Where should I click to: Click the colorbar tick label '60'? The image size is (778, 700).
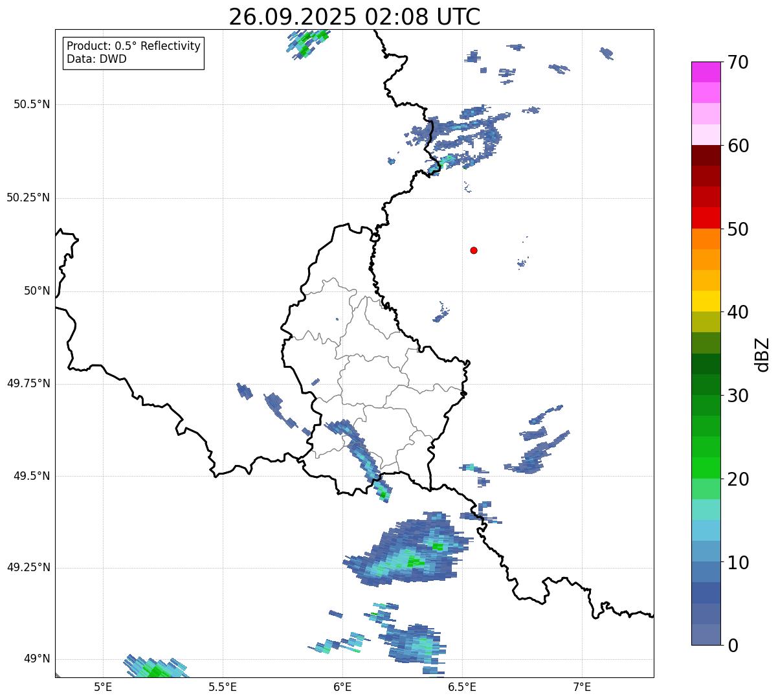point(738,146)
